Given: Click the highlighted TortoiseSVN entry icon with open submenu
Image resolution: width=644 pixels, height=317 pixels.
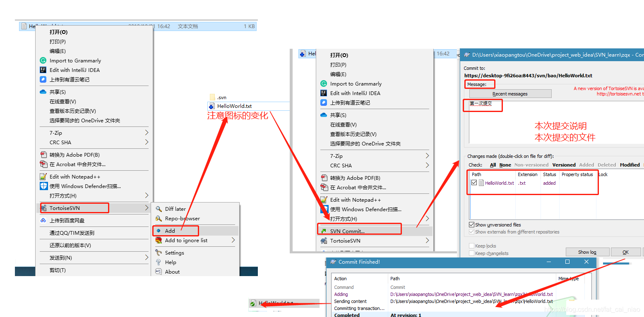Looking at the screenshot, I should (x=43, y=208).
